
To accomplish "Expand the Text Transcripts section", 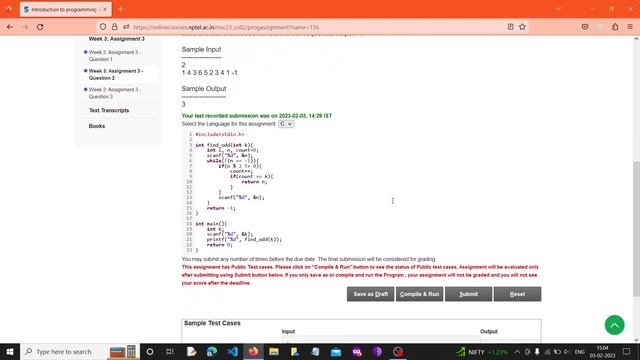I will (109, 111).
